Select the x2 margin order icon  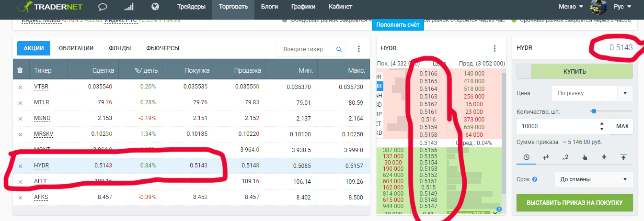click(565, 157)
